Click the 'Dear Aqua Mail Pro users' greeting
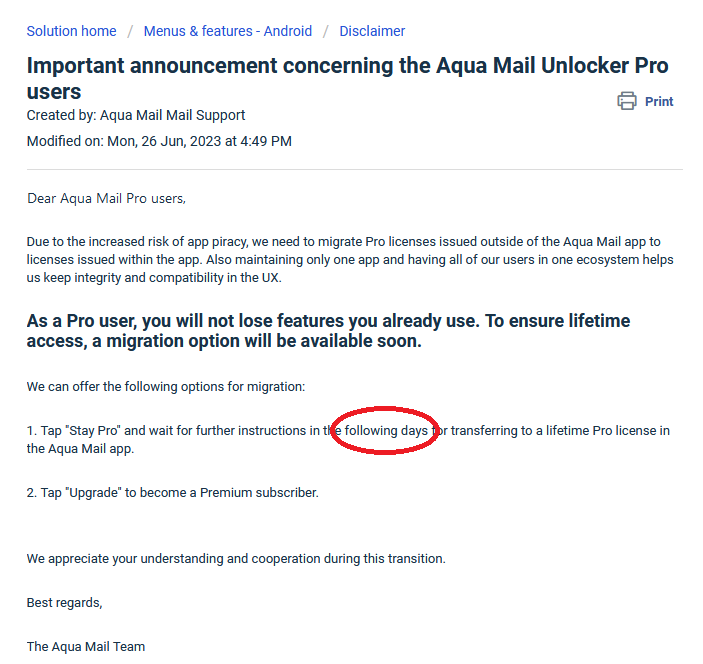This screenshot has height=664, width=703. pos(106,198)
